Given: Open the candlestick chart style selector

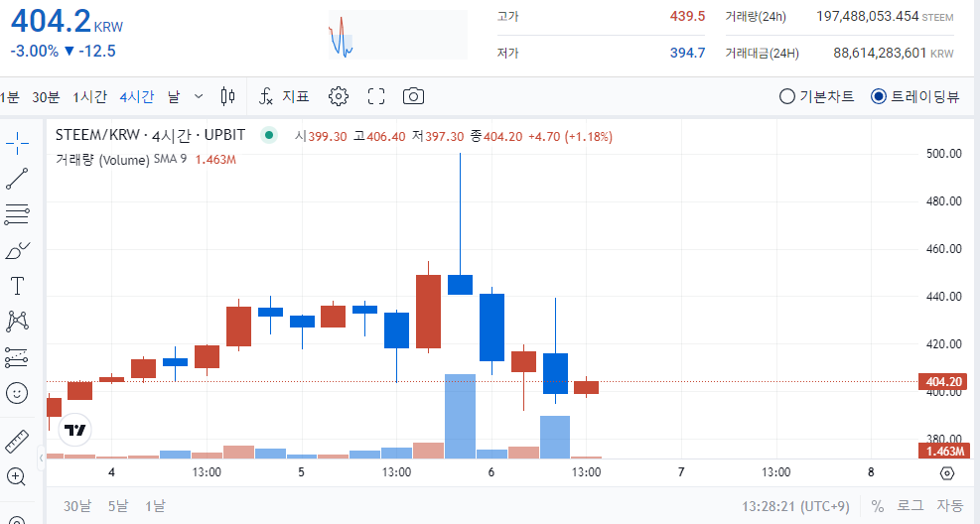Looking at the screenshot, I should point(228,96).
